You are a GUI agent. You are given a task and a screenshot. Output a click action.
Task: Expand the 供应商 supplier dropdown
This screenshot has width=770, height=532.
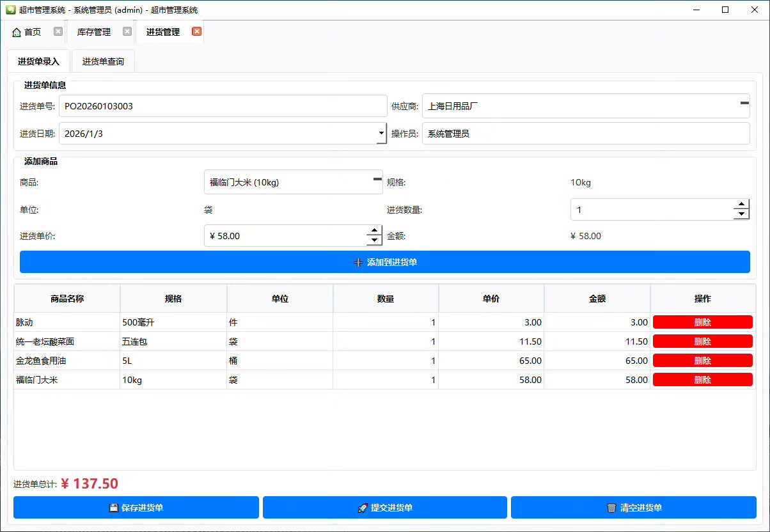pos(744,103)
